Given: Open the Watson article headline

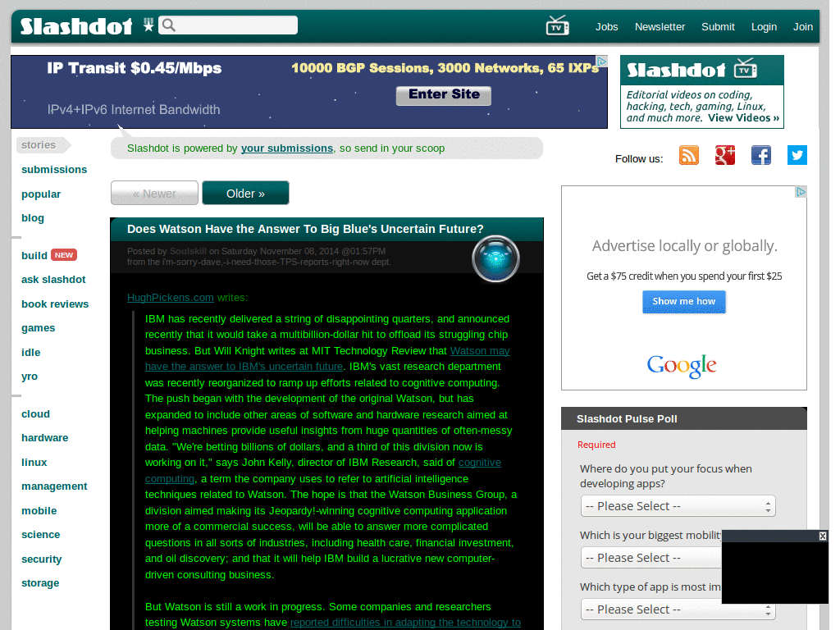Looking at the screenshot, I should pos(305,229).
